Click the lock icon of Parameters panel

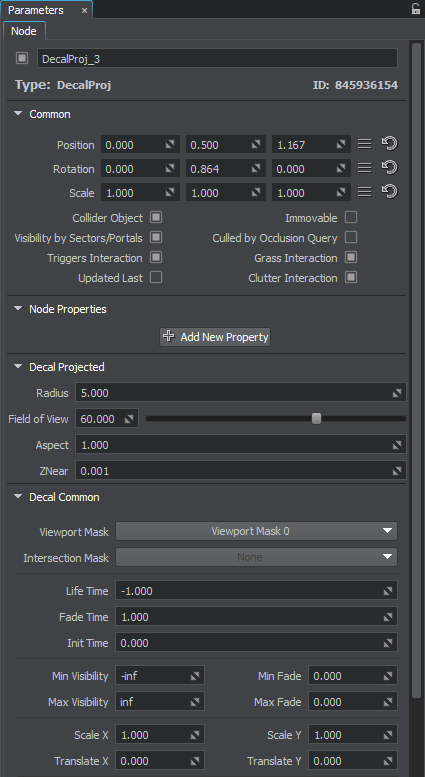tap(416, 9)
